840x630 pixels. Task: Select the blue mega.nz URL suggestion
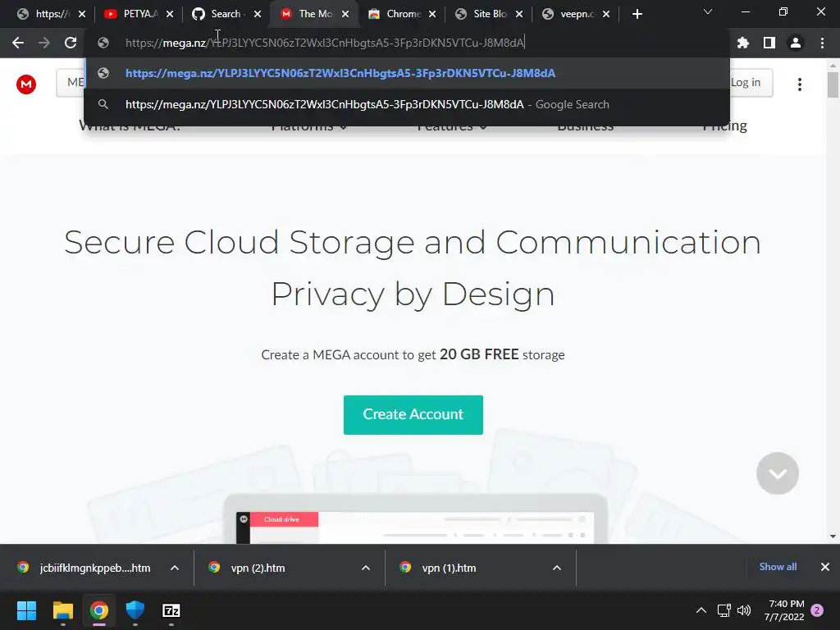[x=407, y=73]
